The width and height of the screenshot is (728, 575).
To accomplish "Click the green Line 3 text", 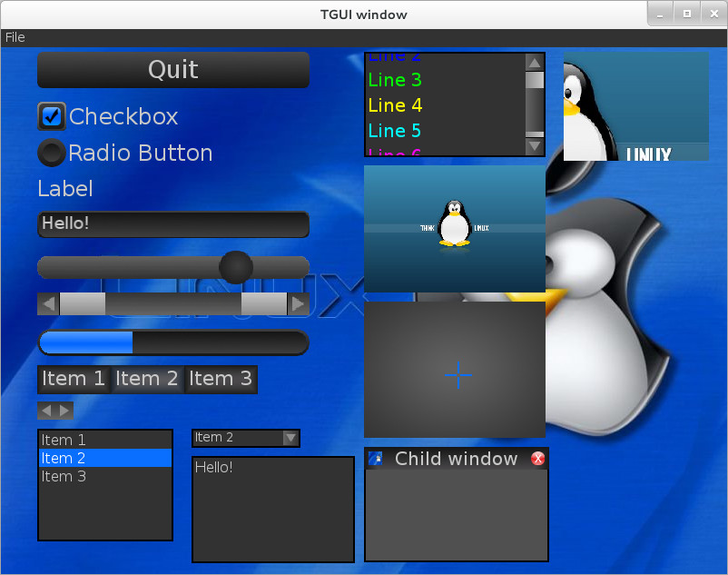I will [395, 80].
